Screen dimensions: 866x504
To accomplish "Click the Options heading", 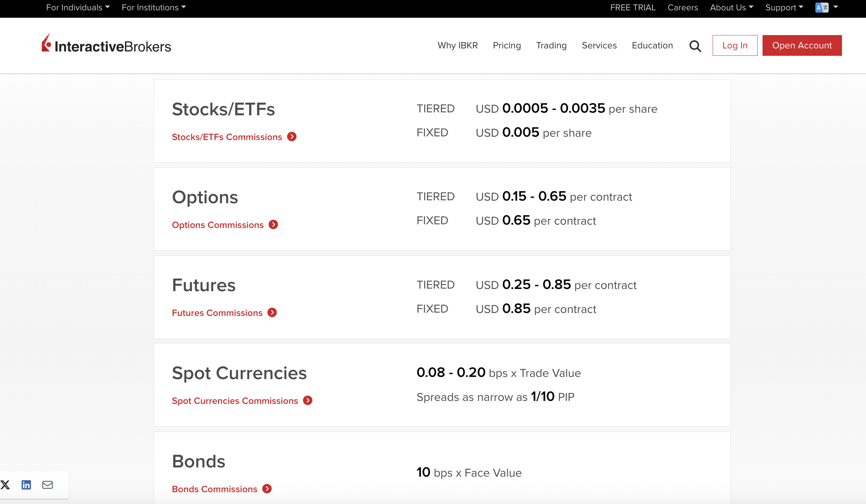I will [x=205, y=197].
